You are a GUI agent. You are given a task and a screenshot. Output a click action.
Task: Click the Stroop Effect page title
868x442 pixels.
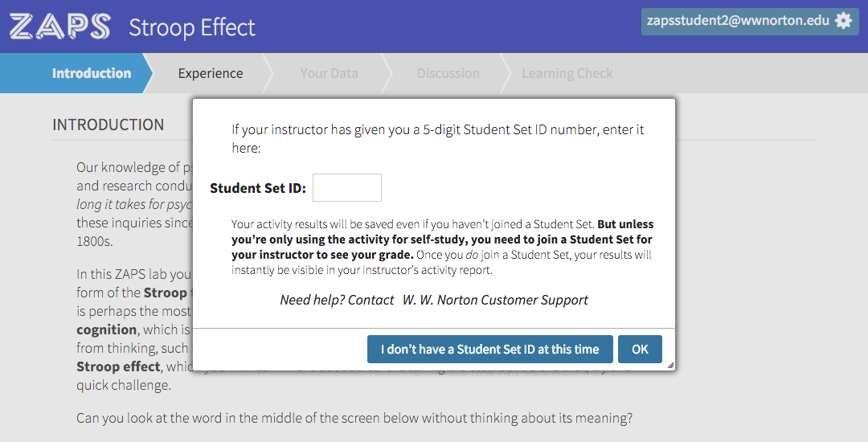[192, 27]
